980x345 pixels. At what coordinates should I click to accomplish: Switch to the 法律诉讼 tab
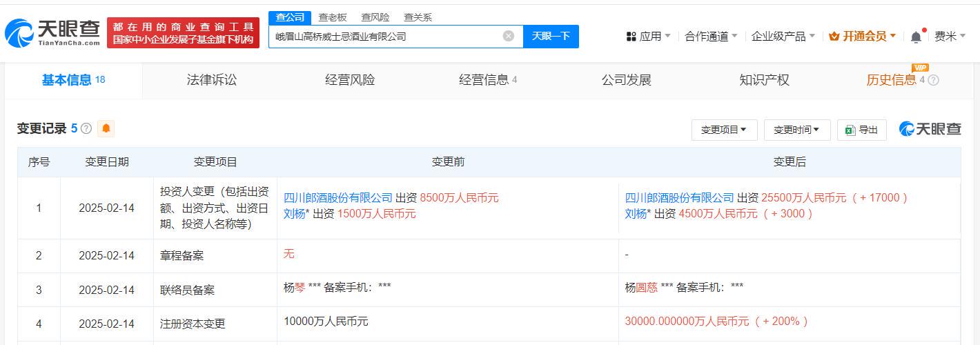[211, 80]
